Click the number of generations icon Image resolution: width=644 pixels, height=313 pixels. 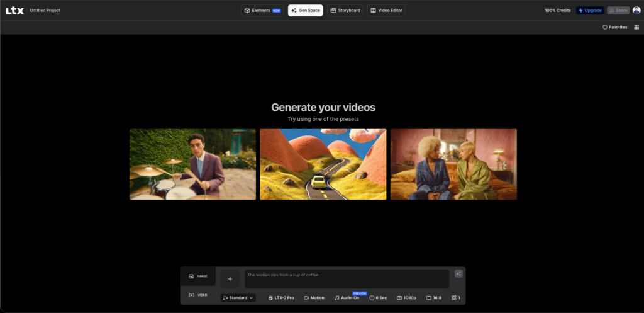(x=454, y=297)
